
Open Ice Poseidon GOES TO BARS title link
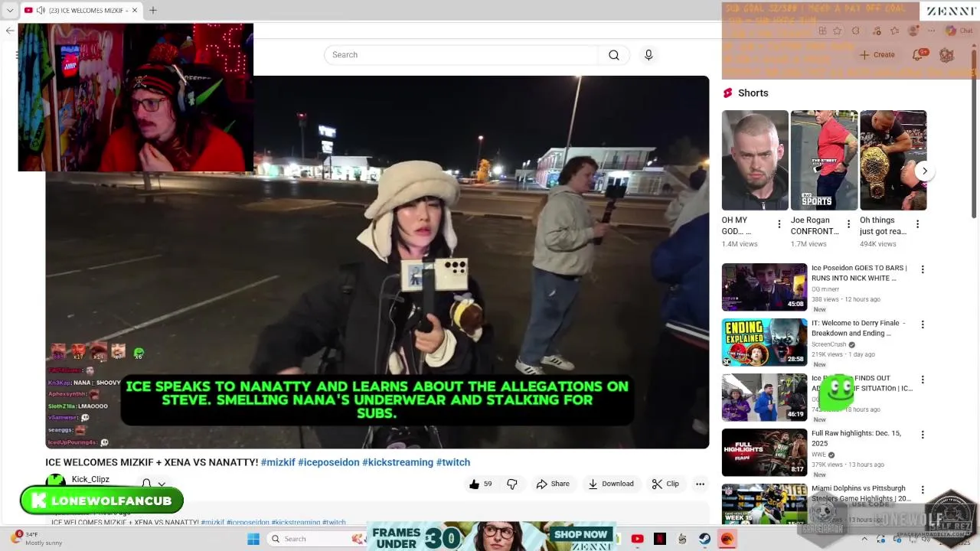[x=859, y=272]
